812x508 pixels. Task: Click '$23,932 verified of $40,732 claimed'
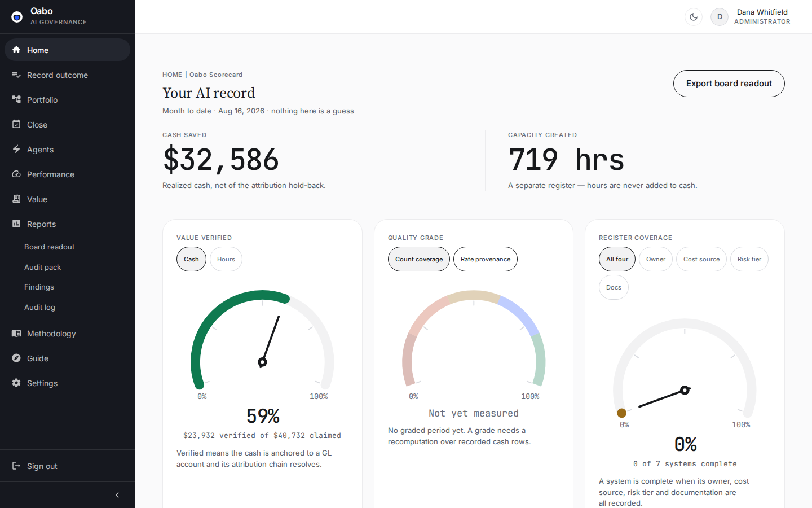click(262, 436)
